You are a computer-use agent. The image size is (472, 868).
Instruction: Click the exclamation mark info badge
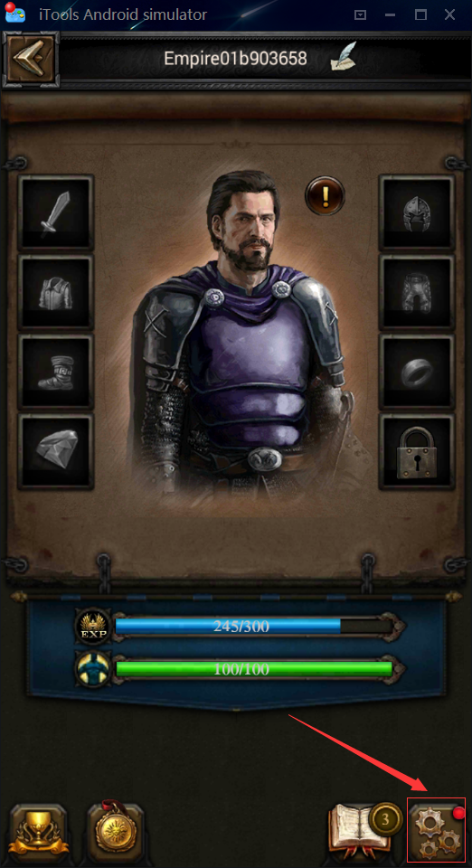tap(325, 195)
